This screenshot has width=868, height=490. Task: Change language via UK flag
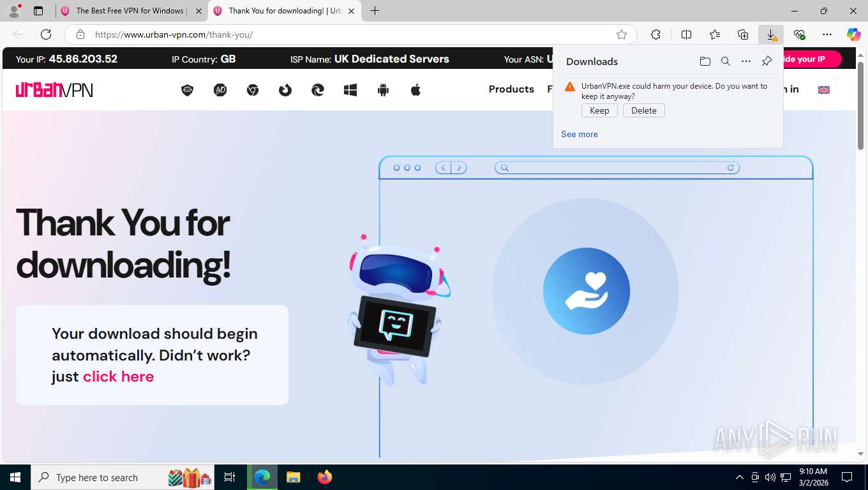coord(824,90)
